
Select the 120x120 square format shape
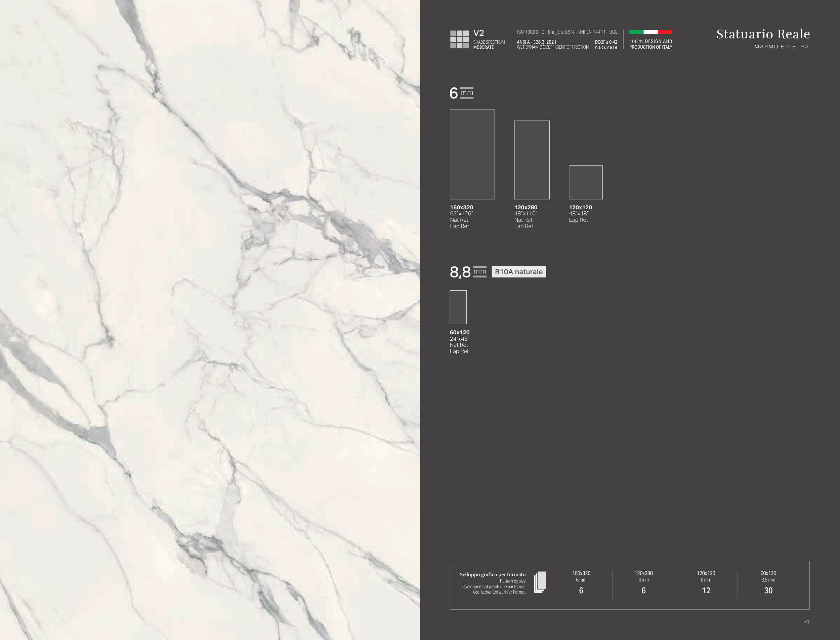point(586,182)
